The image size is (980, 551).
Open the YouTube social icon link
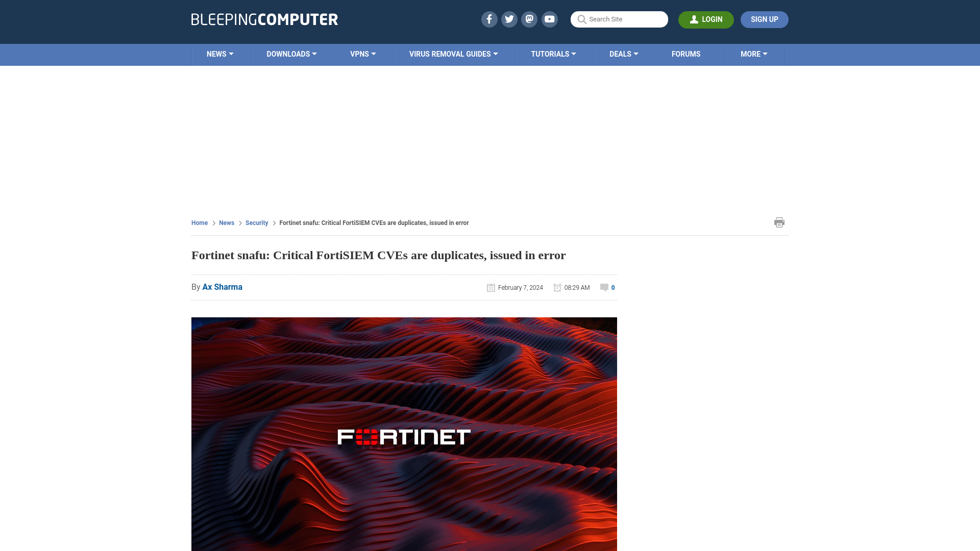pyautogui.click(x=550, y=19)
